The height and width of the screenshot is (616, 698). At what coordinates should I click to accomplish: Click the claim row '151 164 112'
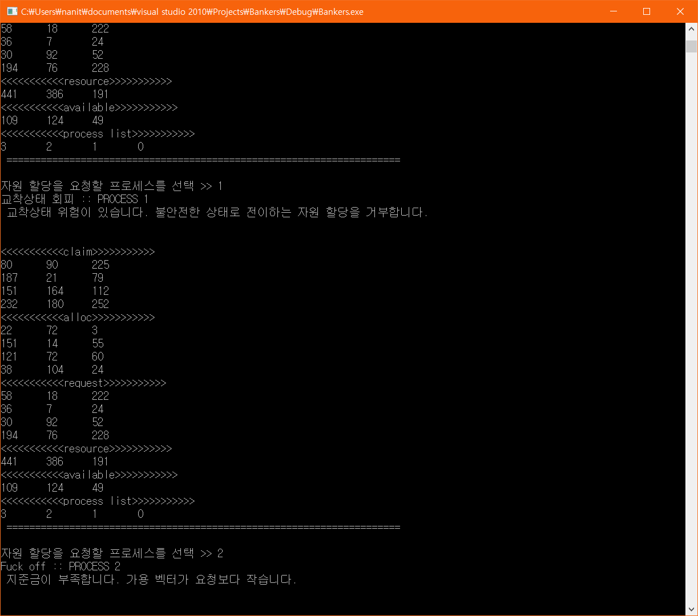coord(55,291)
